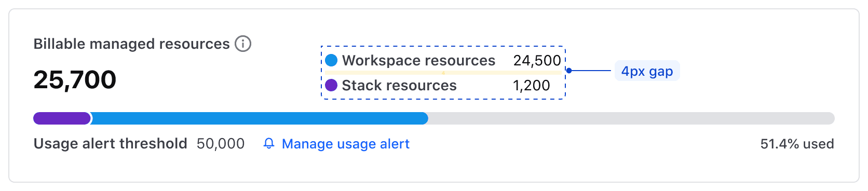The image size is (868, 191).
Task: Click the Billable managed resources heading
Action: 131,44
